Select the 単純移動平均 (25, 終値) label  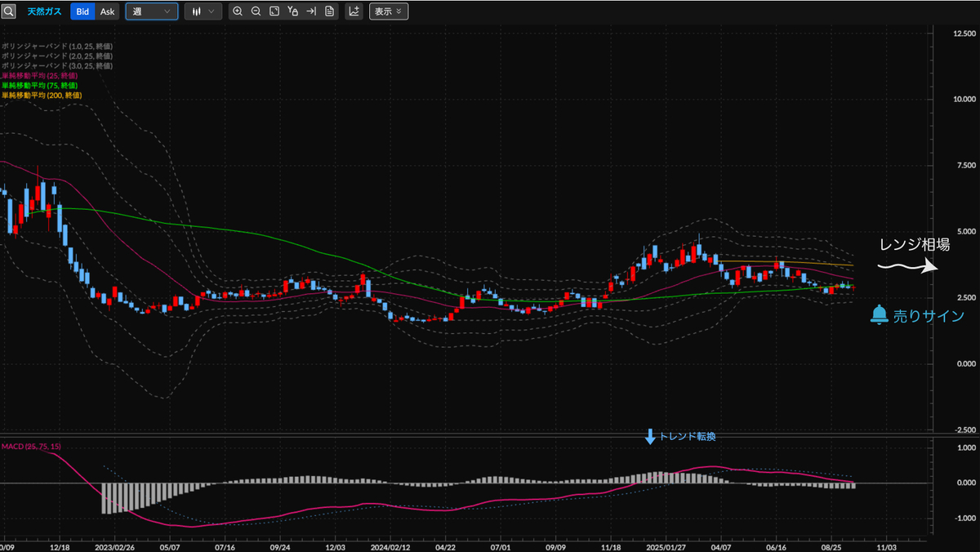pyautogui.click(x=39, y=75)
